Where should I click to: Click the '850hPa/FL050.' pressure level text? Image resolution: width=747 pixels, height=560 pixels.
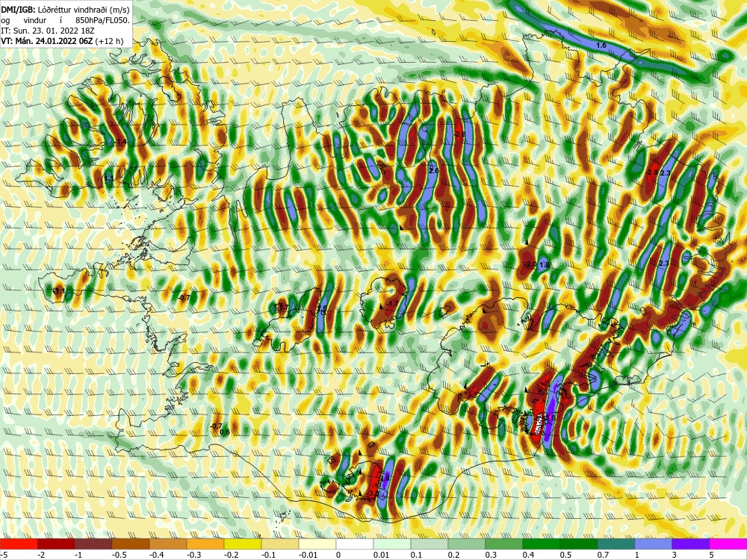(102, 20)
